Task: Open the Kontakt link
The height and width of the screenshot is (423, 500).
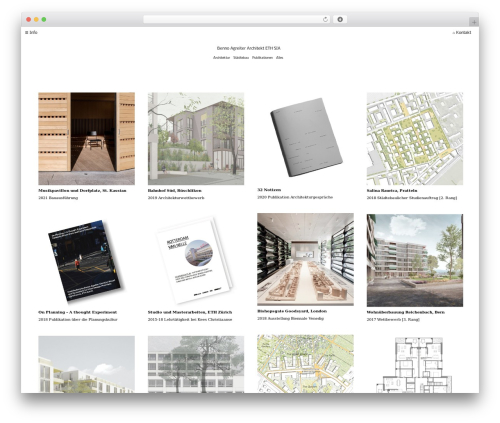Action: 462,32
